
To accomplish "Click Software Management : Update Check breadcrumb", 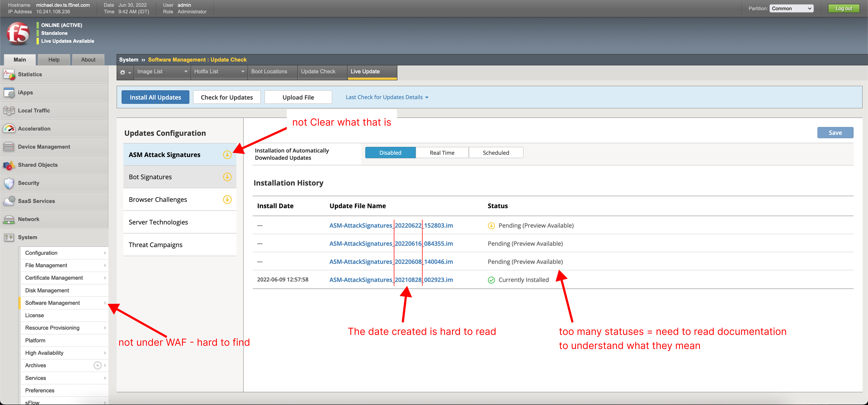I will (x=197, y=60).
